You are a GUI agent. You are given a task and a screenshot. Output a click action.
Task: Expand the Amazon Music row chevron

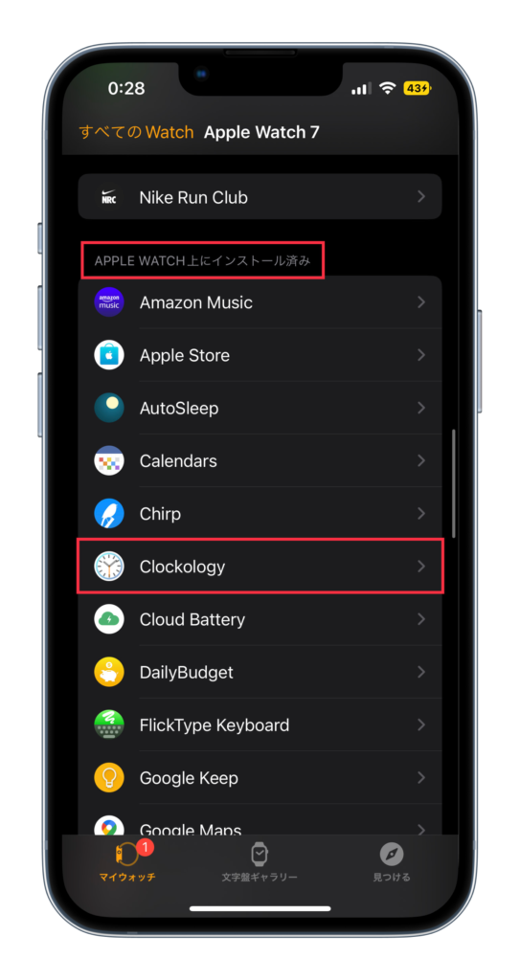tap(421, 302)
